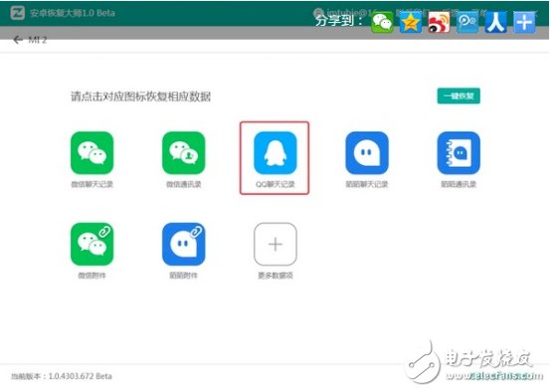Share to Renren icon
The width and height of the screenshot is (551, 392).
pos(496,22)
